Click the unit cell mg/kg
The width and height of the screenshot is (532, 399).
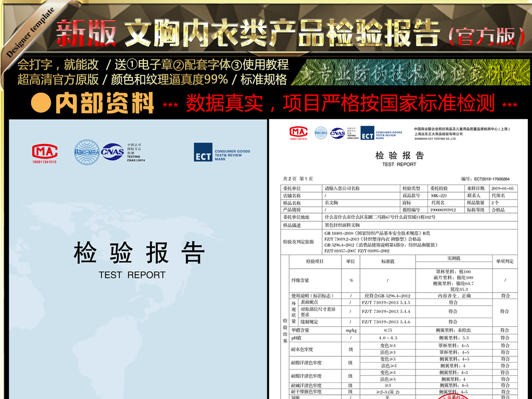click(x=351, y=330)
